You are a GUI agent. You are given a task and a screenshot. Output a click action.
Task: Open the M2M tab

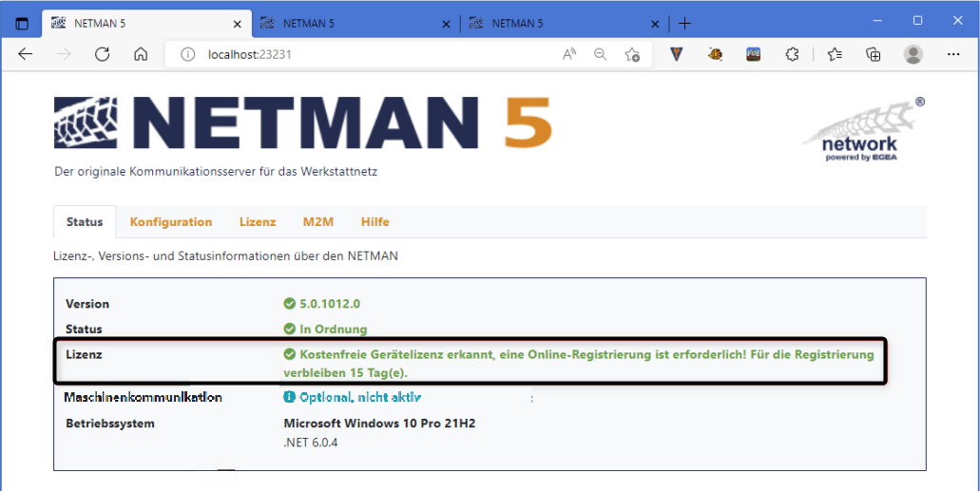click(x=318, y=222)
